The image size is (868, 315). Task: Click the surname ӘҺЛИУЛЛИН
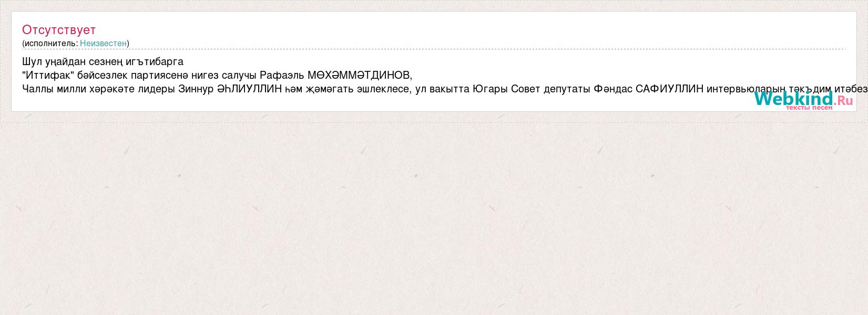(250, 89)
